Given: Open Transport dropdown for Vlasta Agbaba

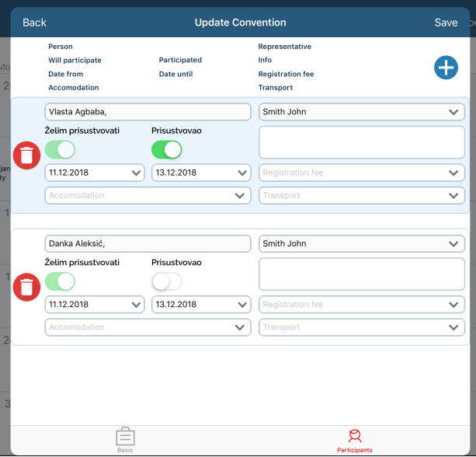Looking at the screenshot, I should [x=361, y=196].
